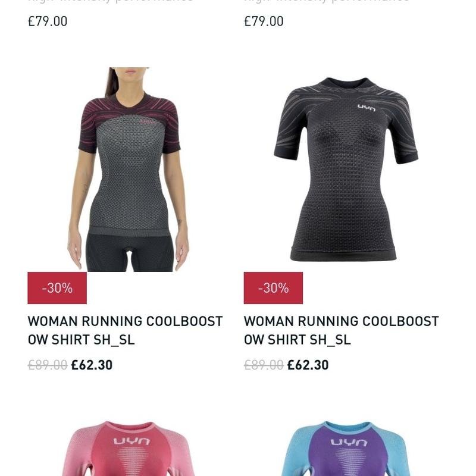Image resolution: width=476 pixels, height=476 pixels.
Task: Open right Woman Running Coolboost OW Shirt title
Action: click(x=341, y=330)
